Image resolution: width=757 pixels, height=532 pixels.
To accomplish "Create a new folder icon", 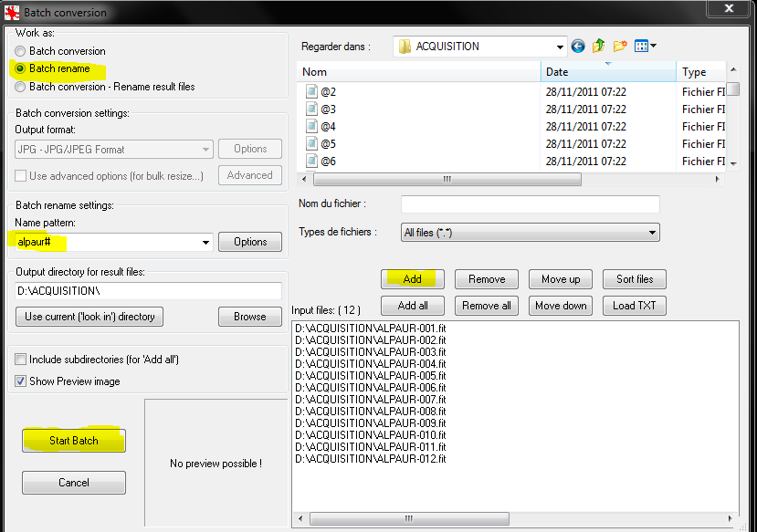I will click(620, 46).
